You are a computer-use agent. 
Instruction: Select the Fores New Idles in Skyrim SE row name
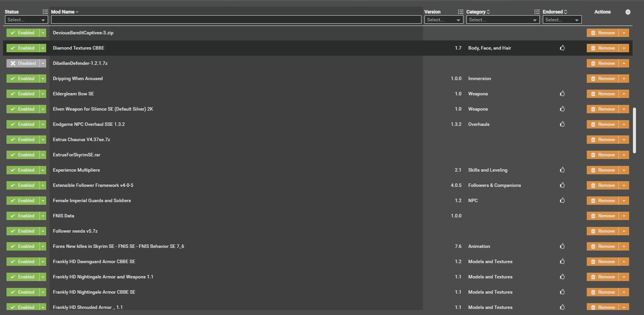118,246
